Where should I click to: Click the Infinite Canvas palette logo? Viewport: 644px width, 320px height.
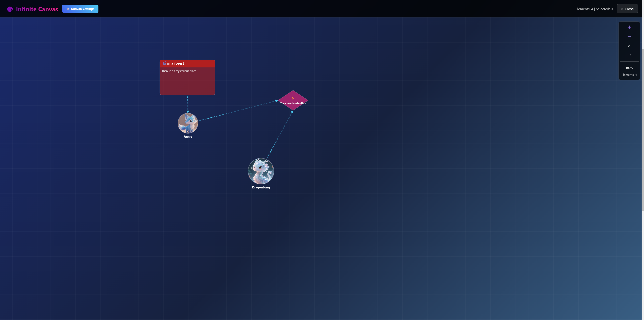pos(10,9)
